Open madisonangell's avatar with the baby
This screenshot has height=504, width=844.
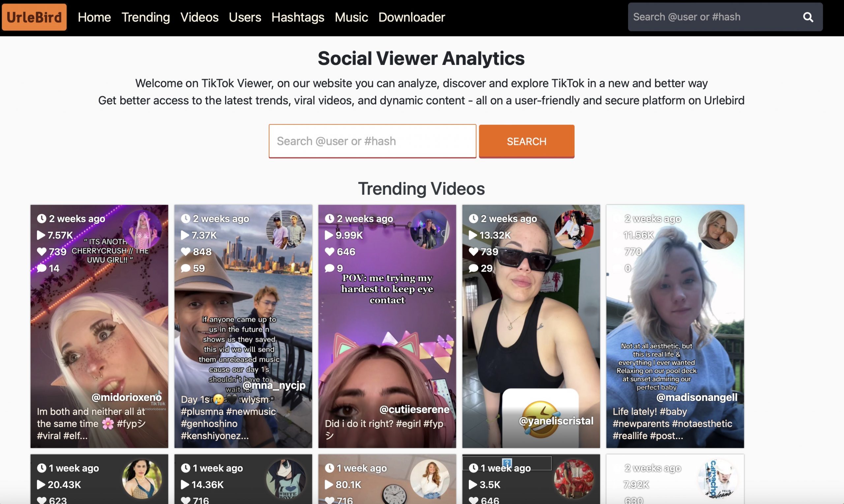(x=717, y=230)
